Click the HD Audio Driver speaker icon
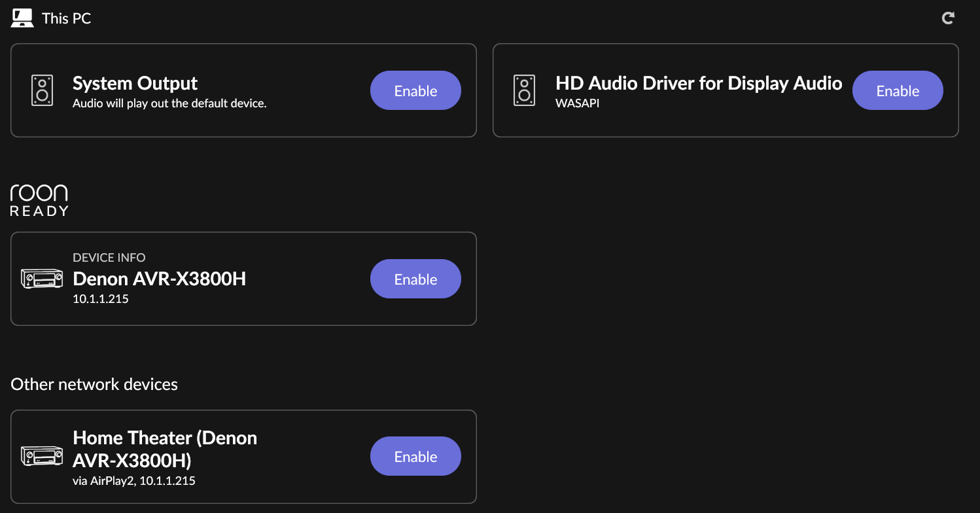Screen dimensions: 980x513 [524, 90]
